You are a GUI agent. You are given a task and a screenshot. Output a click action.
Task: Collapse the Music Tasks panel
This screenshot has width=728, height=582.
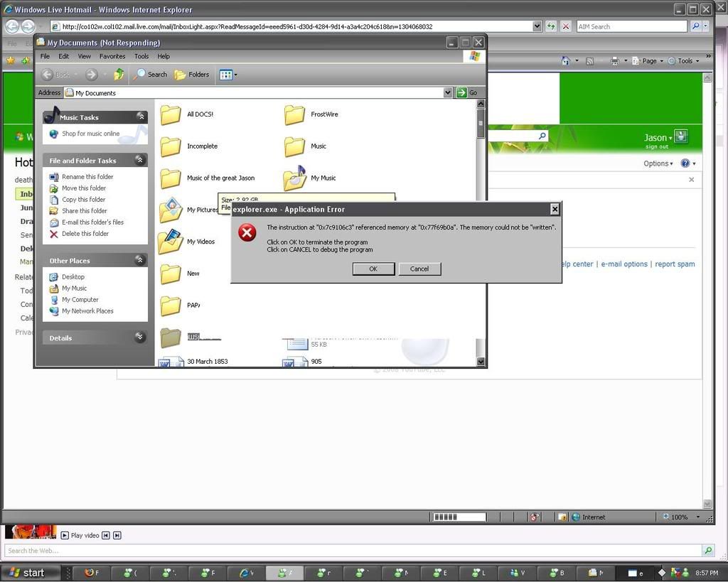141,117
